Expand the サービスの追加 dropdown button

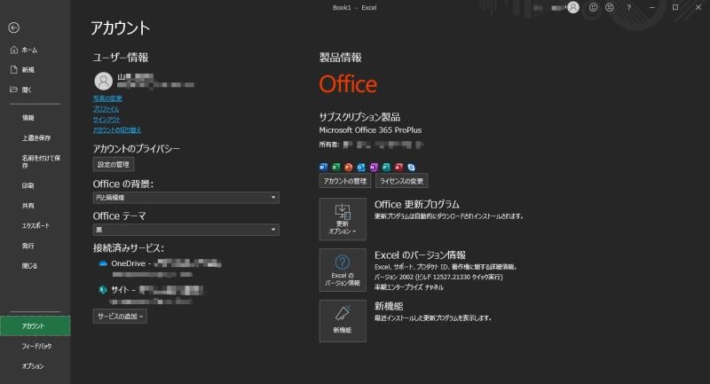point(120,316)
